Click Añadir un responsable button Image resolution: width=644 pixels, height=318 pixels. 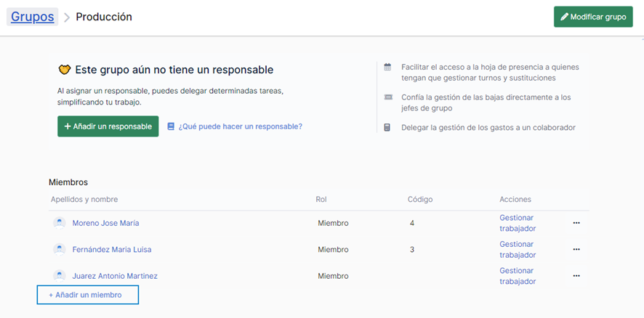[x=108, y=126]
